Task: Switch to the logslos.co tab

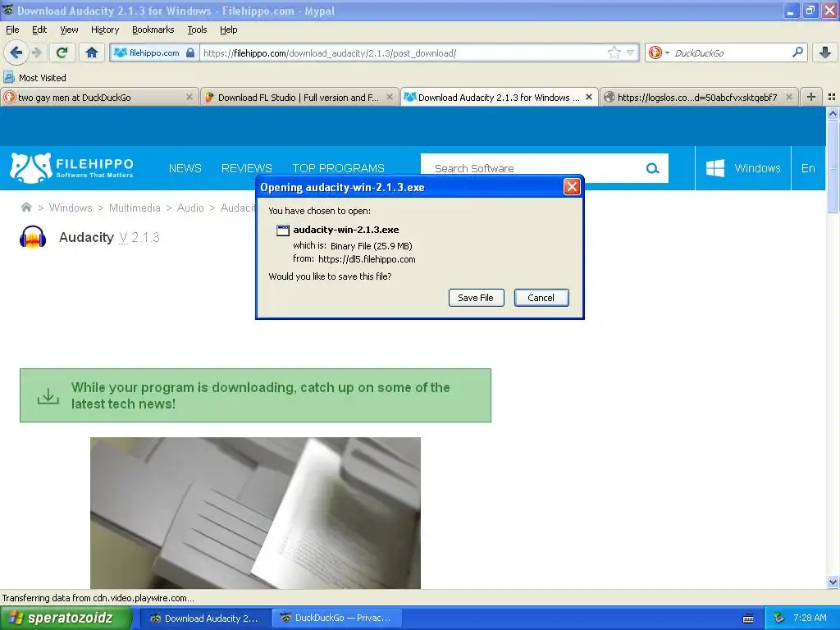Action: pos(698,97)
